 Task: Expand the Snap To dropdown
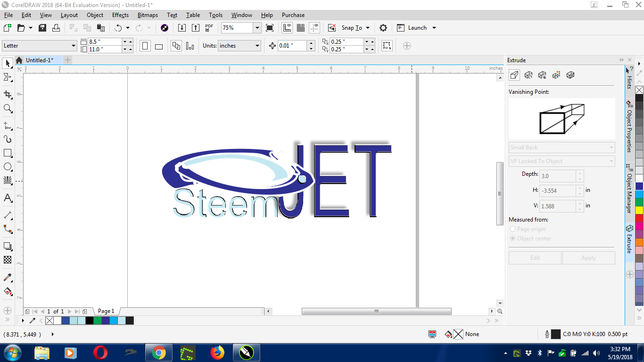pyautogui.click(x=368, y=28)
